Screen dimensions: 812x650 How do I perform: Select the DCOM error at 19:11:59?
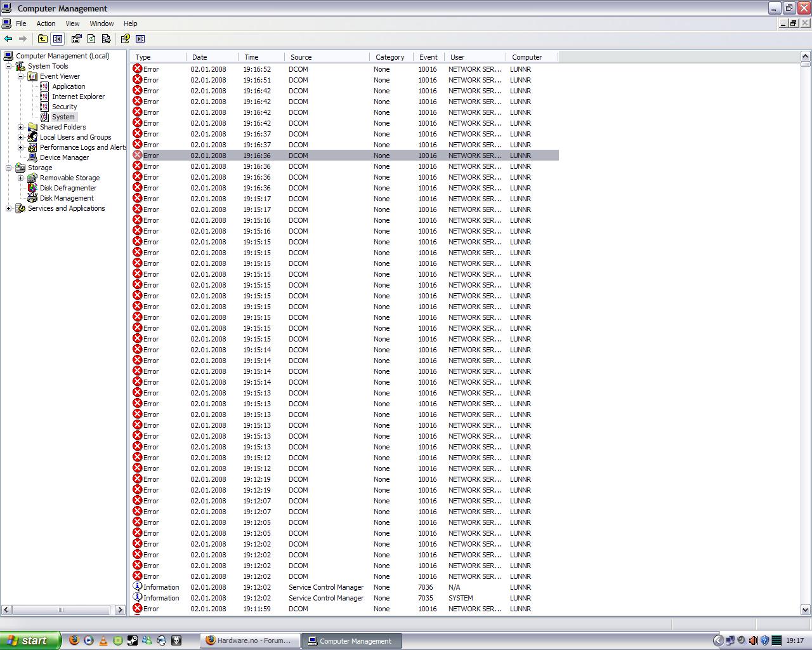click(344, 609)
